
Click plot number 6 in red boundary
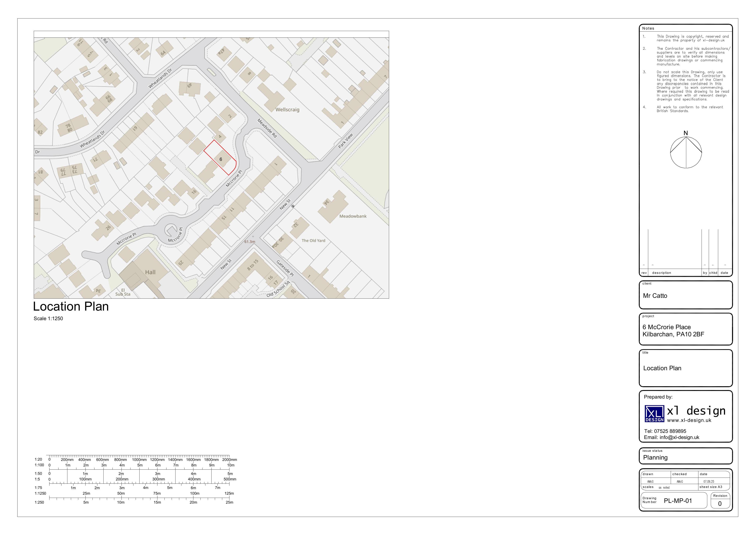pos(221,159)
